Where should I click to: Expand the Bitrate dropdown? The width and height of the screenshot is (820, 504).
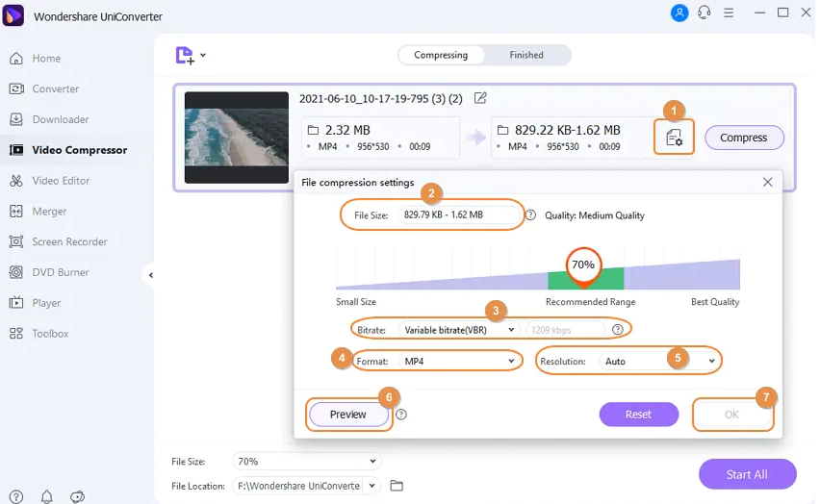coord(459,330)
